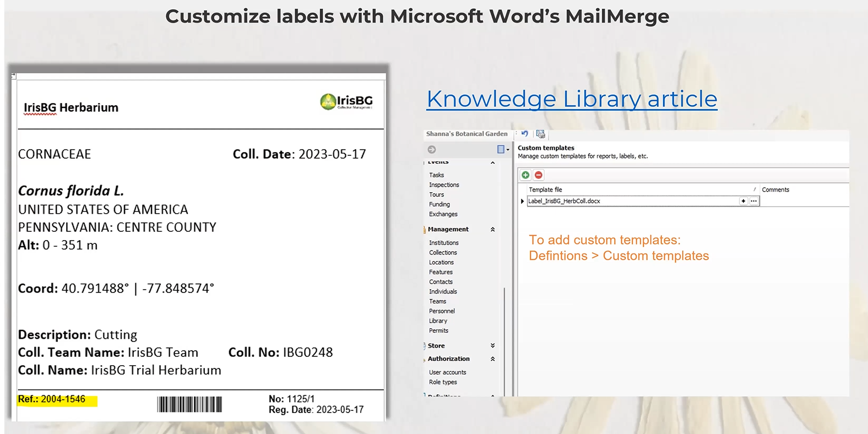
Task: Click the highlighted Ref.: 2004-1546 text
Action: (x=52, y=399)
